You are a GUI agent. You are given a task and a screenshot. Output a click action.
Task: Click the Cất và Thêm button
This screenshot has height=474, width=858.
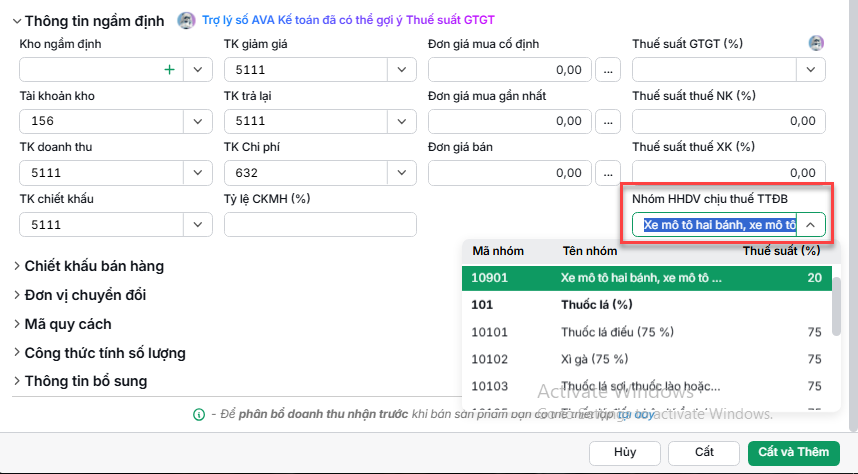793,453
